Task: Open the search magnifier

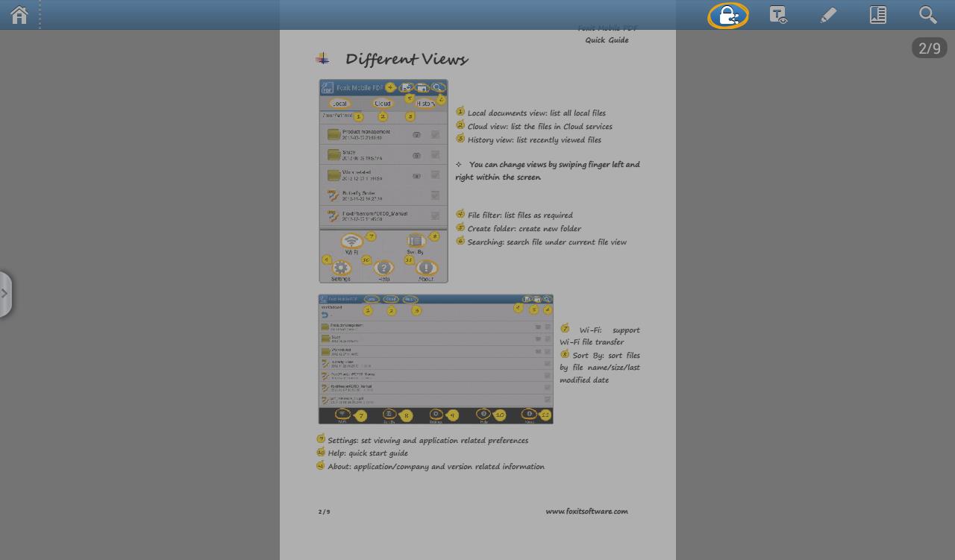Action: [927, 15]
